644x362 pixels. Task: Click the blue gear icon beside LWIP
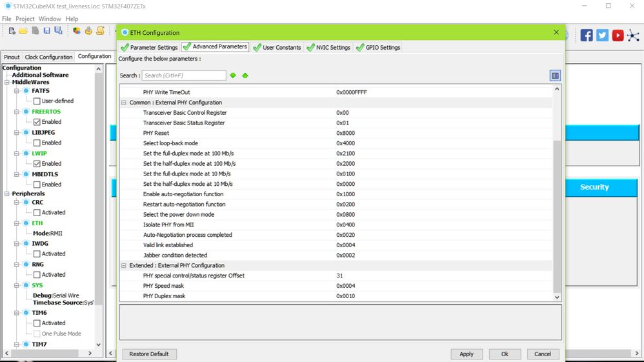click(x=26, y=154)
